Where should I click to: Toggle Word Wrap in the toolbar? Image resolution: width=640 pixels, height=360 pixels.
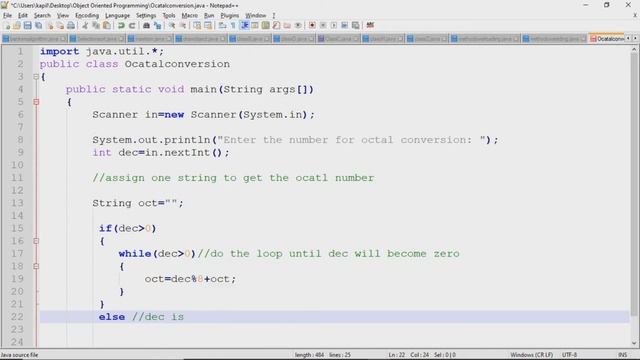[222, 25]
